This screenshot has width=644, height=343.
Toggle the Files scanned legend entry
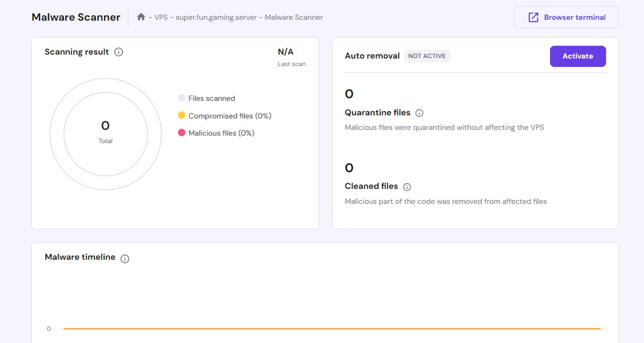tap(206, 98)
